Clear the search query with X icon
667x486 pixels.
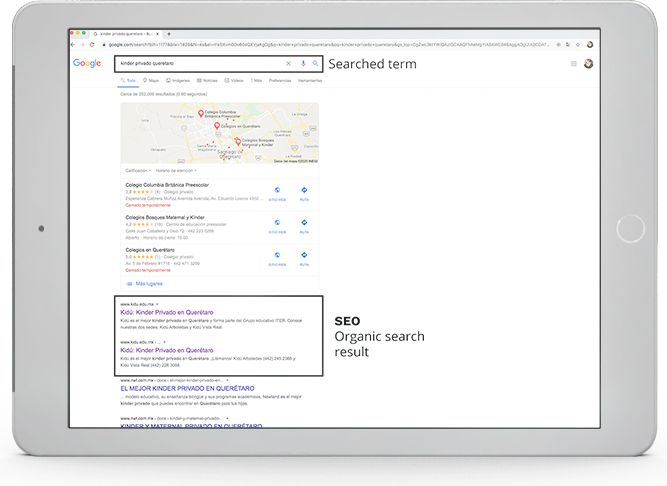pyautogui.click(x=288, y=63)
